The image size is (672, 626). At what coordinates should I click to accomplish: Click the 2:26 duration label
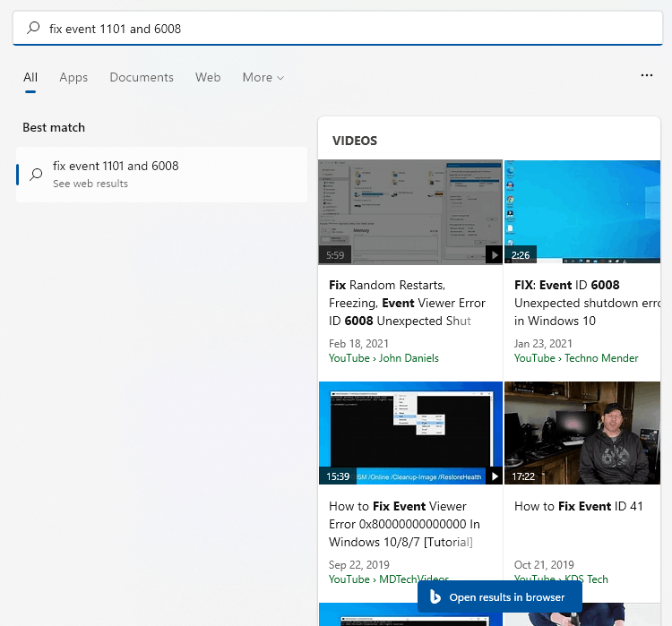tap(521, 255)
